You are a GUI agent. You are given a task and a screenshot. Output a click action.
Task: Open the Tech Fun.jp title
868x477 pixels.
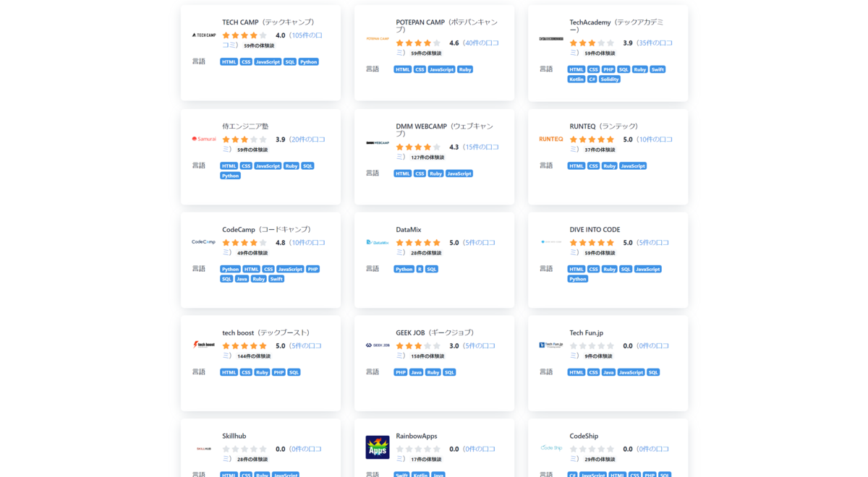pos(587,333)
